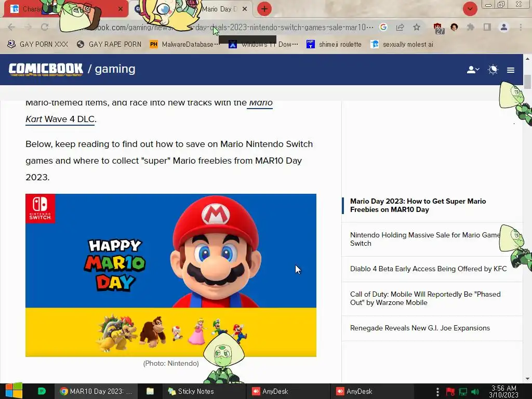Click the Happy MAR10 Day image
The image size is (532, 399).
(x=170, y=275)
